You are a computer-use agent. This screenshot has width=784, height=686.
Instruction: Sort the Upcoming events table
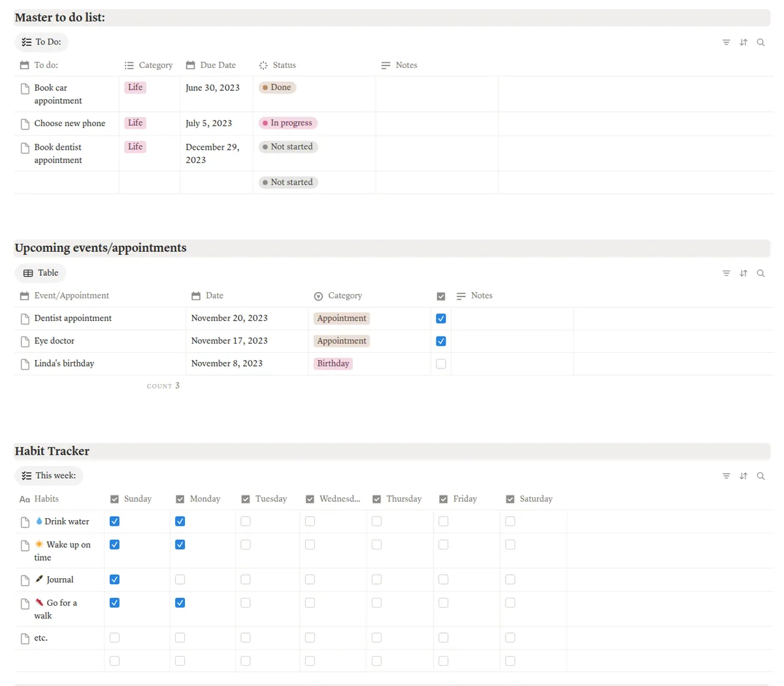tap(743, 273)
